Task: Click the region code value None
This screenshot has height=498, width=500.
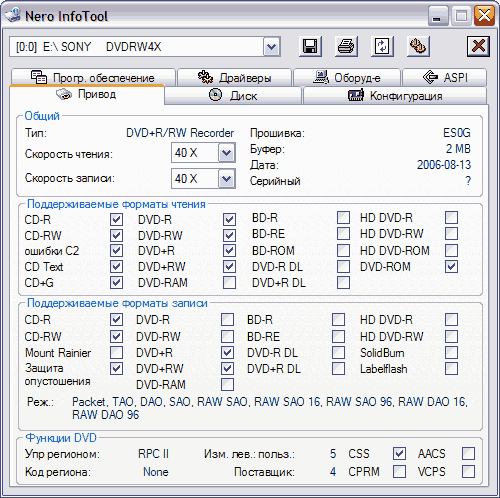Action: pyautogui.click(x=156, y=472)
